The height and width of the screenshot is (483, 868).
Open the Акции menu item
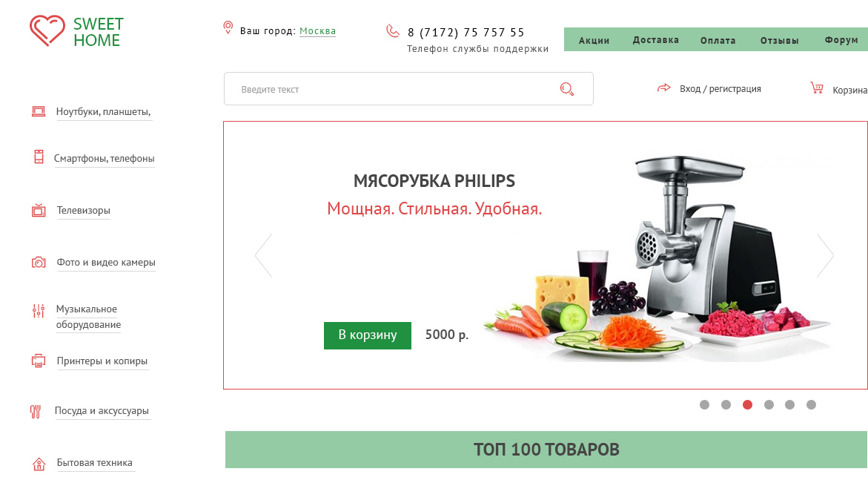[x=594, y=40]
